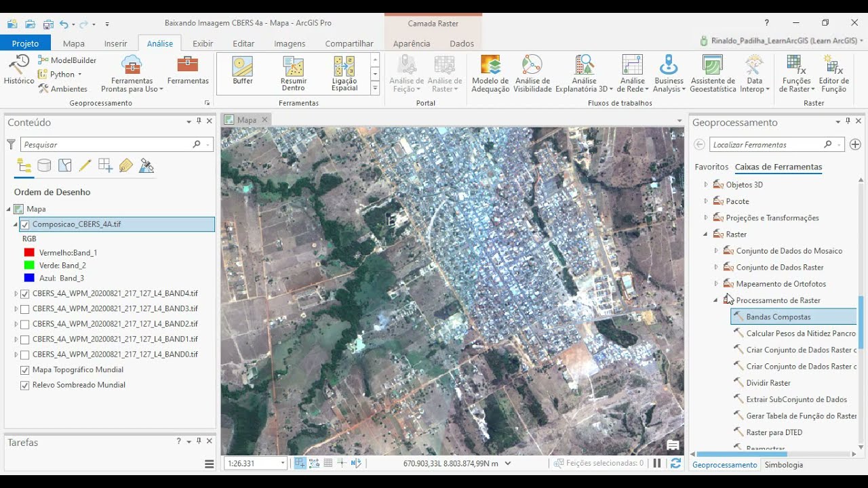This screenshot has height=488, width=868.
Task: Open Extrair SubConjunto de Dados tool
Action: click(x=797, y=400)
